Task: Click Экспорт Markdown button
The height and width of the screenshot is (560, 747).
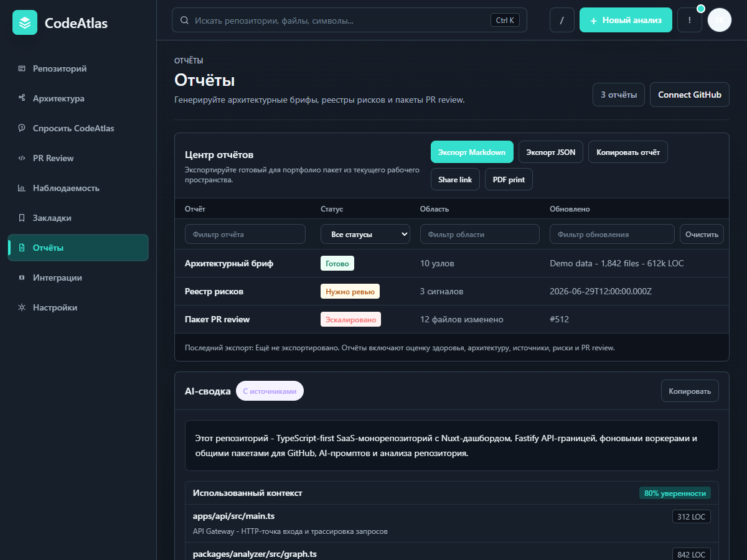Action: click(472, 152)
